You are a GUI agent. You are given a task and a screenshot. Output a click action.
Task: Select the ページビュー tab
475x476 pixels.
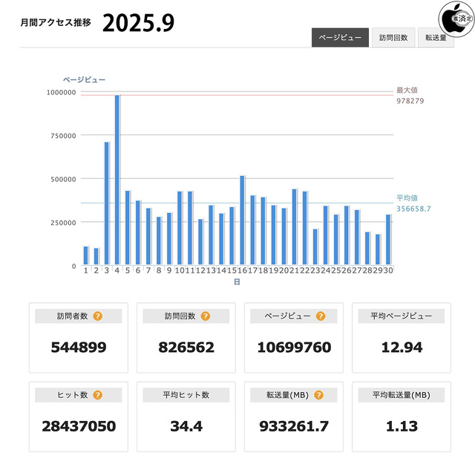pos(340,37)
